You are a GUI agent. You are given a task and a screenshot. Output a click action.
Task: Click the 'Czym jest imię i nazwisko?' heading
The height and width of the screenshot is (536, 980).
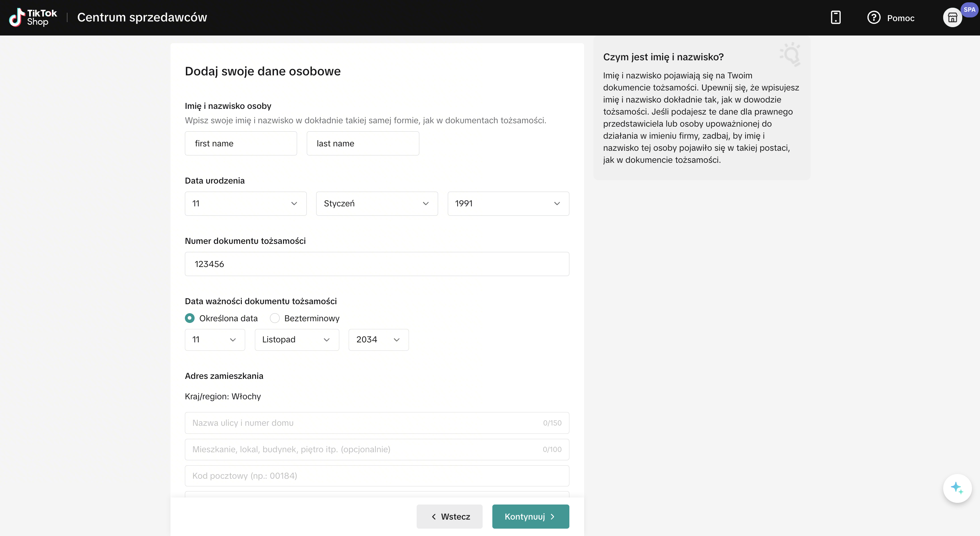663,57
